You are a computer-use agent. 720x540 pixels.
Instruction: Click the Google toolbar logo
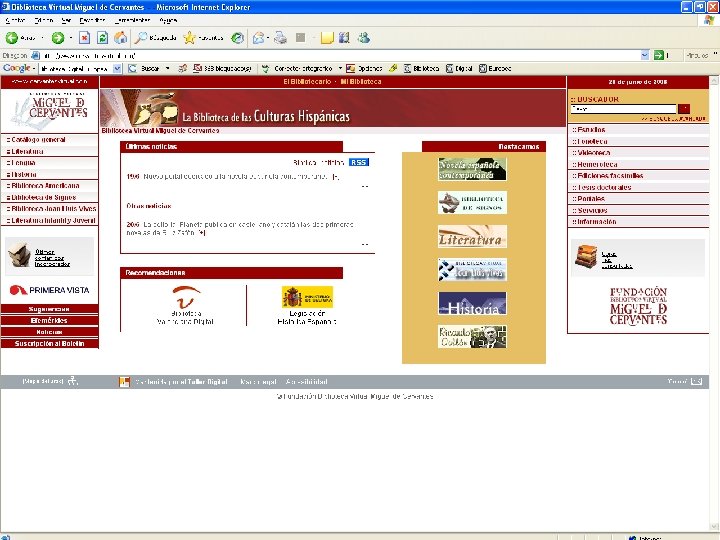click(17, 68)
